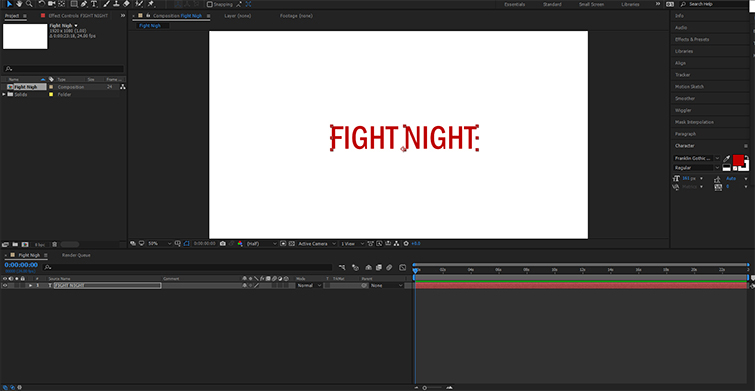Toggle mask and shape path visibility
Viewport: 755px width, 391px height.
(x=187, y=244)
